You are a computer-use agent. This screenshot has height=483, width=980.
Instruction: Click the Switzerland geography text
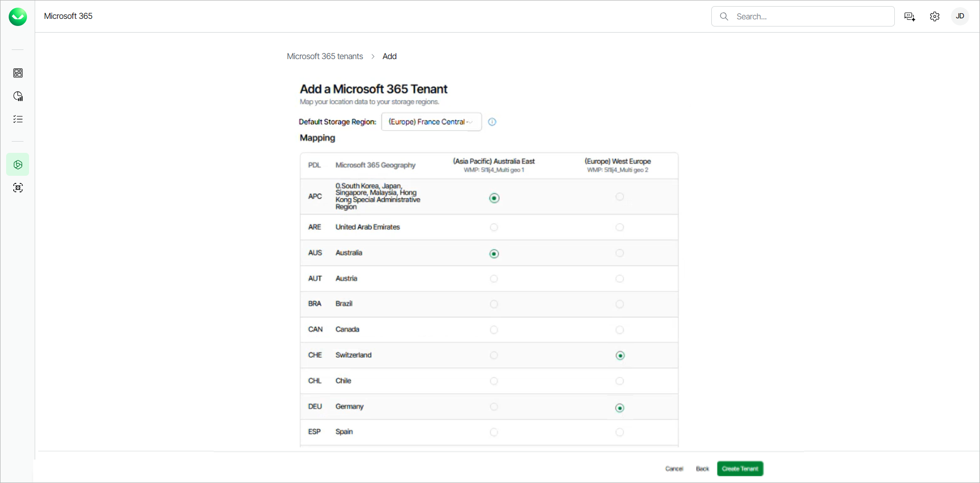pyautogui.click(x=353, y=355)
